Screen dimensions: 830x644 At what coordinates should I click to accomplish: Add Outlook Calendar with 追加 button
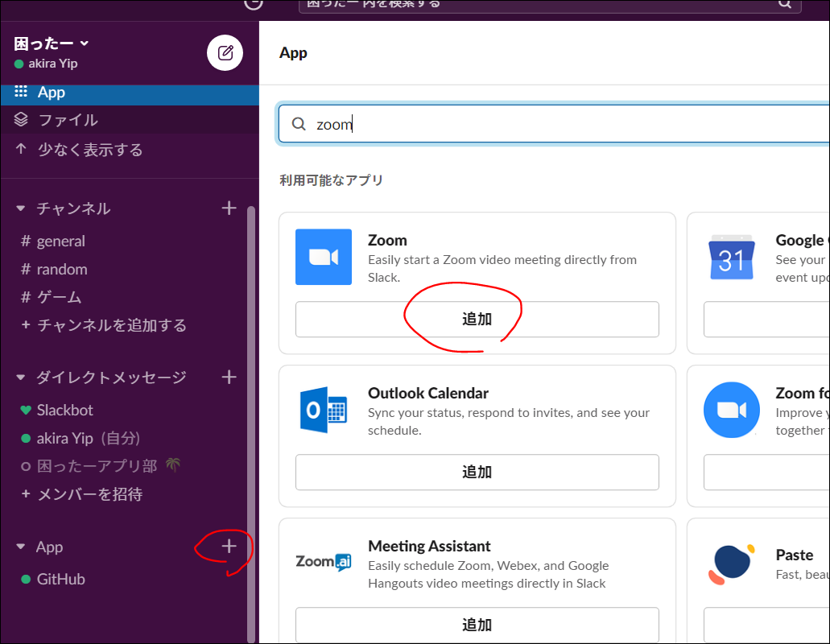pos(477,472)
